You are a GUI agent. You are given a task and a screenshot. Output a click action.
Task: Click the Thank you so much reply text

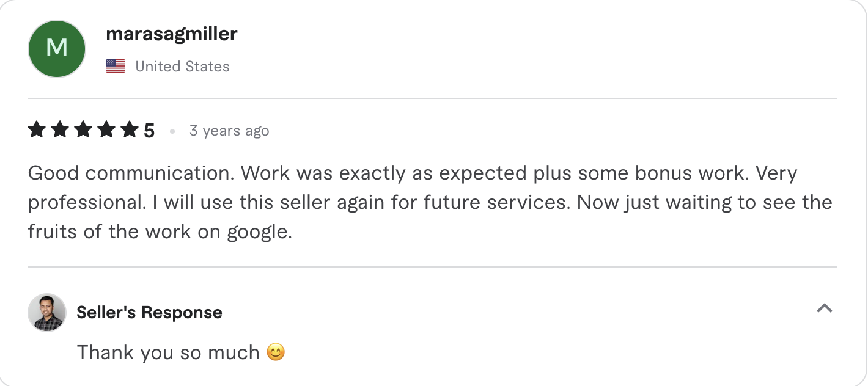click(168, 352)
